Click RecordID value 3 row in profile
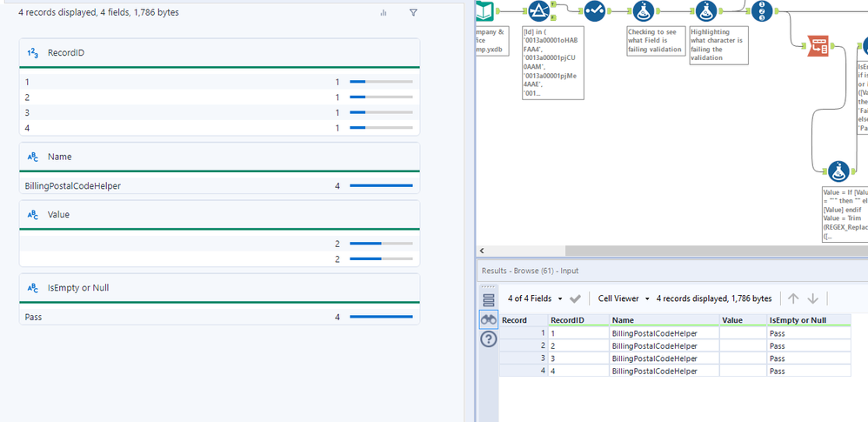This screenshot has width=868, height=422. (219, 112)
